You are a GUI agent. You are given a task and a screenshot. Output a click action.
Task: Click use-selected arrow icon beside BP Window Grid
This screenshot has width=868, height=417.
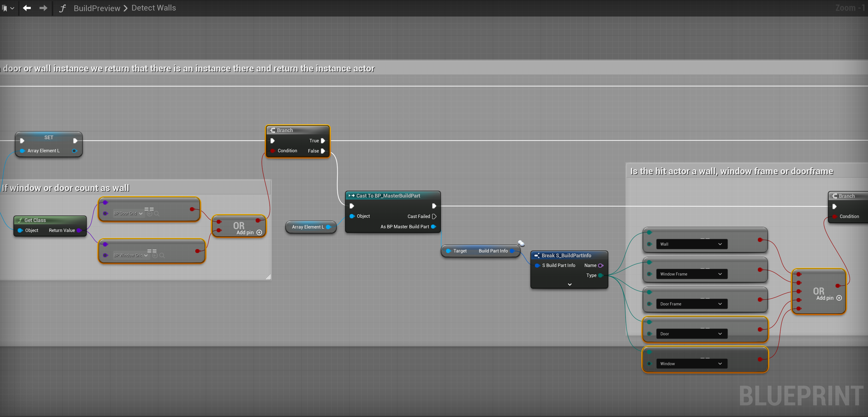tap(155, 255)
